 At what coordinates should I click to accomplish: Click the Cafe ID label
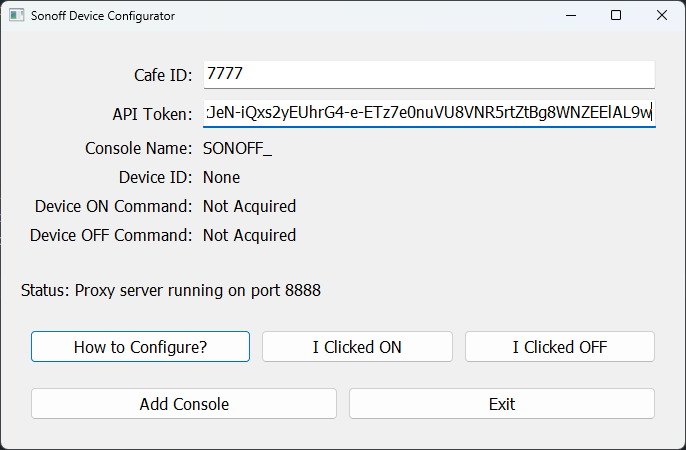click(163, 75)
